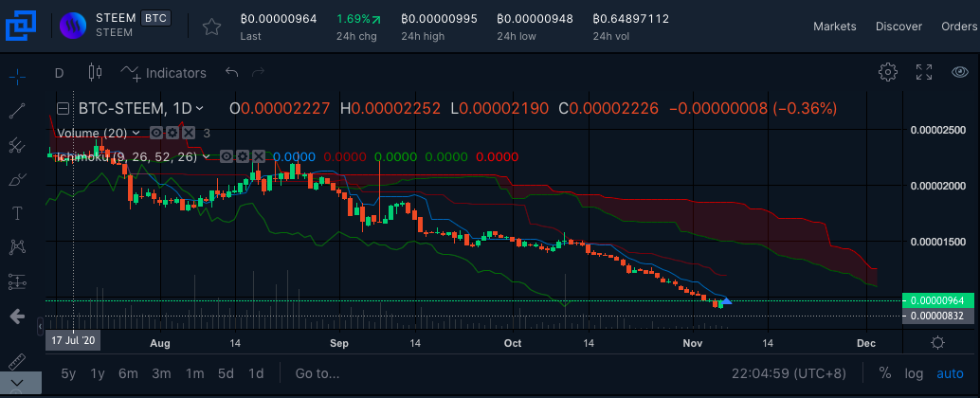Click the 24h high value ฿0.00000995
980x398 pixels.
point(440,19)
